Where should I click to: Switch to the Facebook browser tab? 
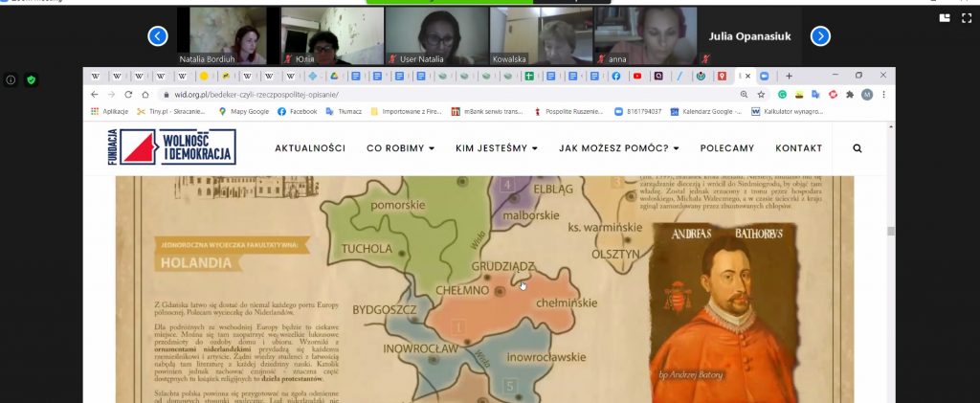(615, 77)
